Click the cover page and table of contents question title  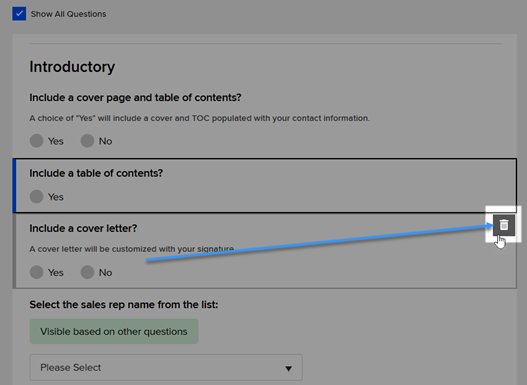click(135, 98)
